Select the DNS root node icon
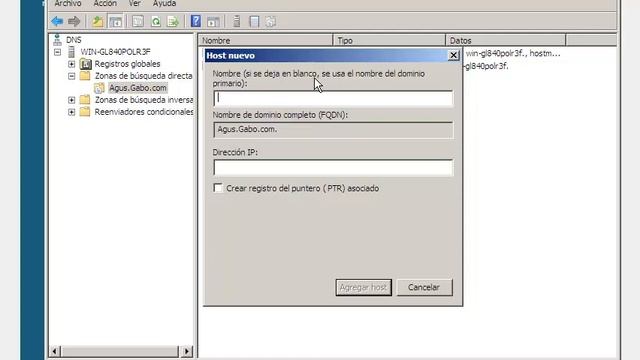The image size is (640, 360). point(57,40)
